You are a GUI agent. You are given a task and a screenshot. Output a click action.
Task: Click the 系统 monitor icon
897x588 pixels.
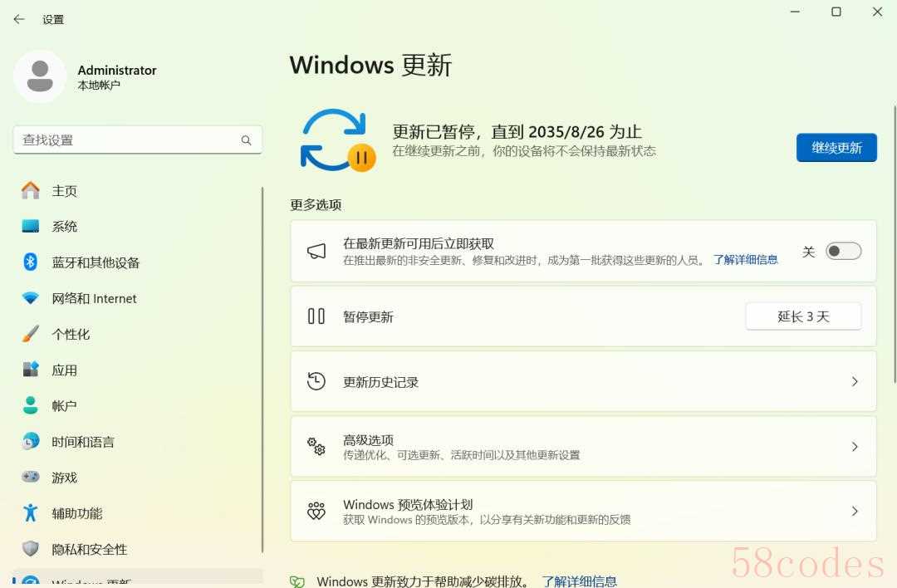click(x=31, y=227)
